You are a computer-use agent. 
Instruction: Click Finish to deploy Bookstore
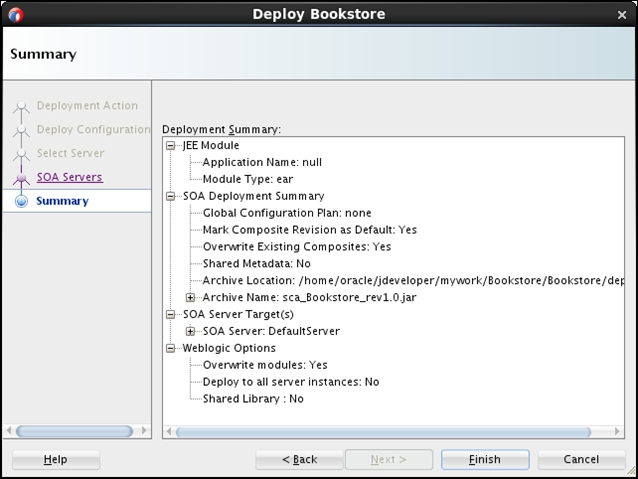point(485,459)
